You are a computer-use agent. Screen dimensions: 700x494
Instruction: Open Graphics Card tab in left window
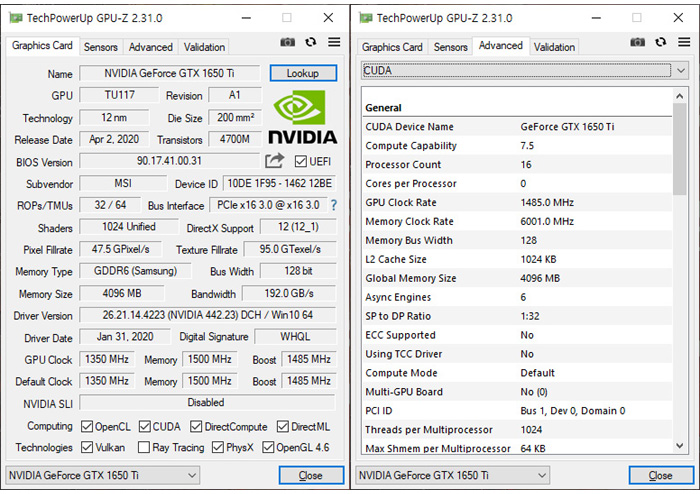42,46
